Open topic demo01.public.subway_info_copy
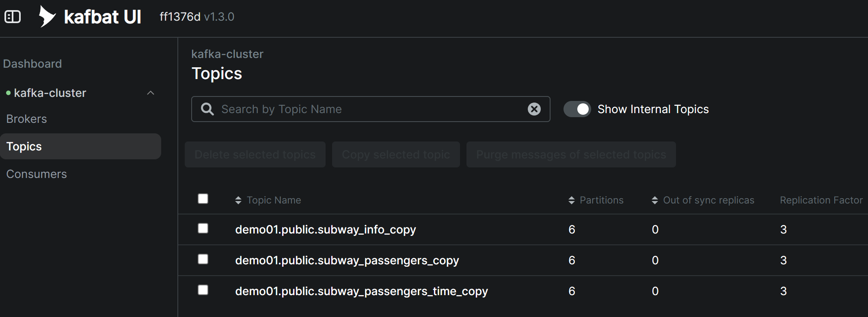This screenshot has height=317, width=868. pos(325,230)
